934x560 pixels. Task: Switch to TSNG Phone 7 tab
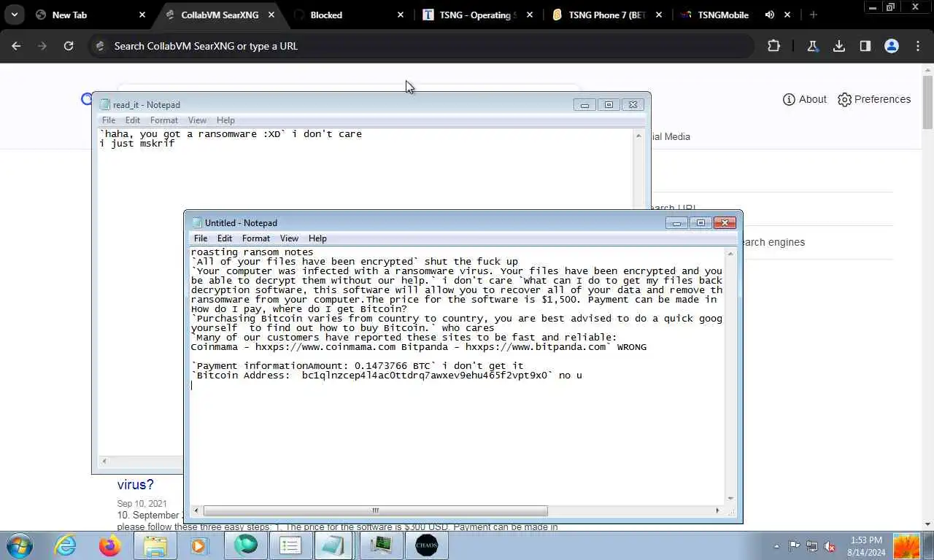(x=607, y=15)
